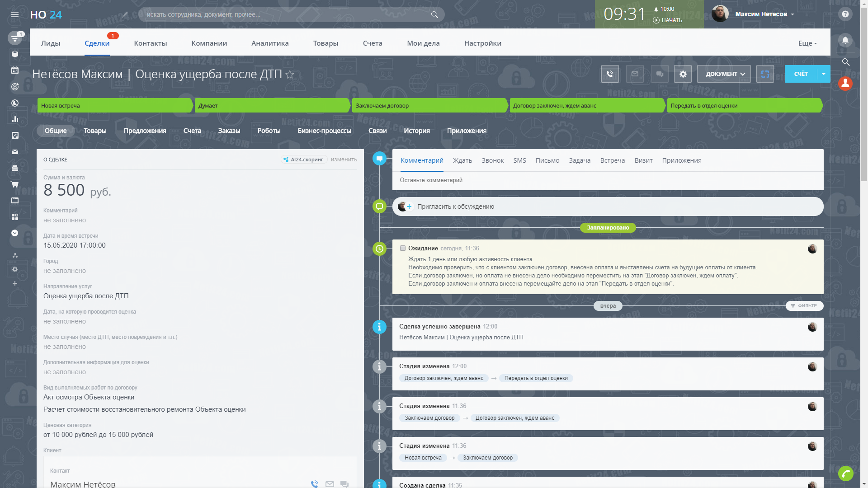The image size is (868, 488).
Task: Click the ФИЛЬТР button in the timeline
Action: [804, 306]
